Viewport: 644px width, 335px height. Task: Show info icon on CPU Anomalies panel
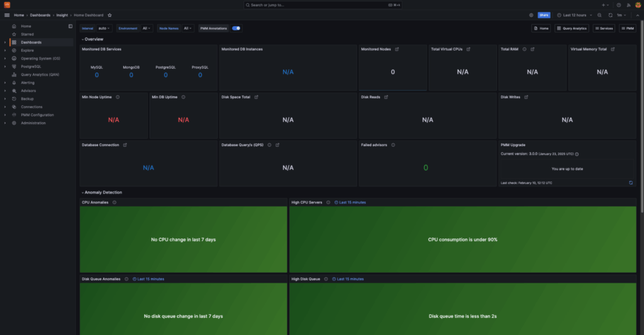(114, 203)
